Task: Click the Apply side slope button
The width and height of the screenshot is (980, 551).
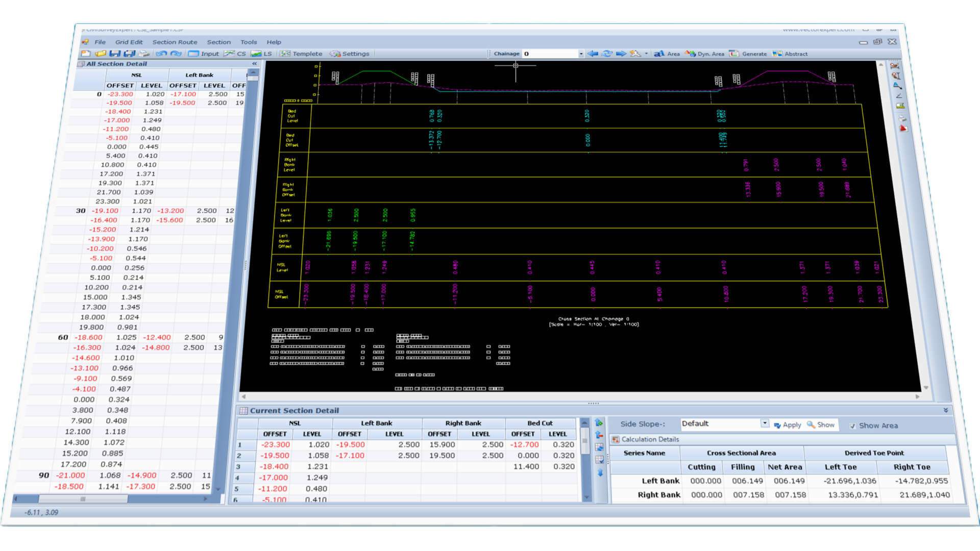Action: pyautogui.click(x=788, y=425)
